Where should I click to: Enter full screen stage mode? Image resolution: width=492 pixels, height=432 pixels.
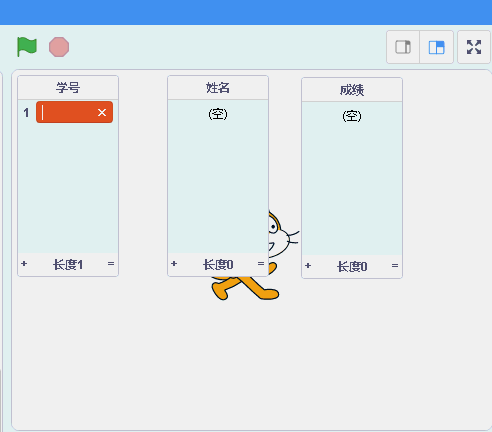(474, 47)
